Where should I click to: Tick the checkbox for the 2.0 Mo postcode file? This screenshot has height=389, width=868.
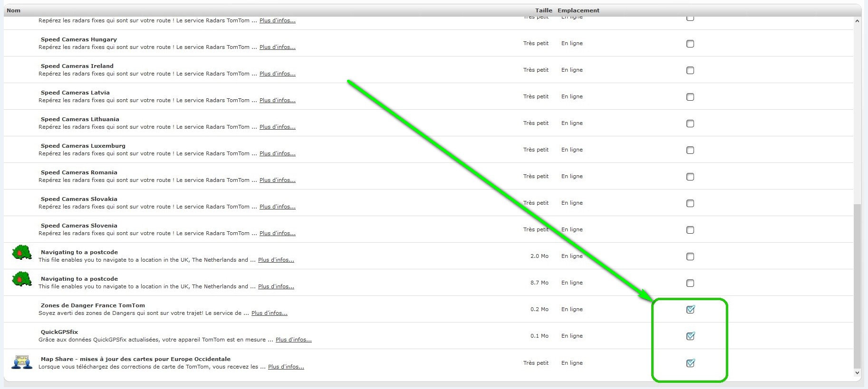point(690,256)
